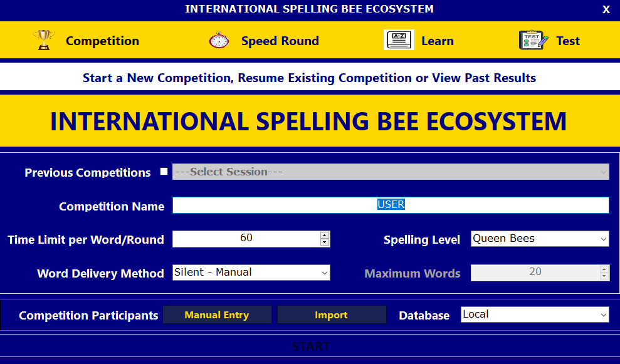The width and height of the screenshot is (620, 364).
Task: Click the Manual Entry button
Action: click(217, 315)
